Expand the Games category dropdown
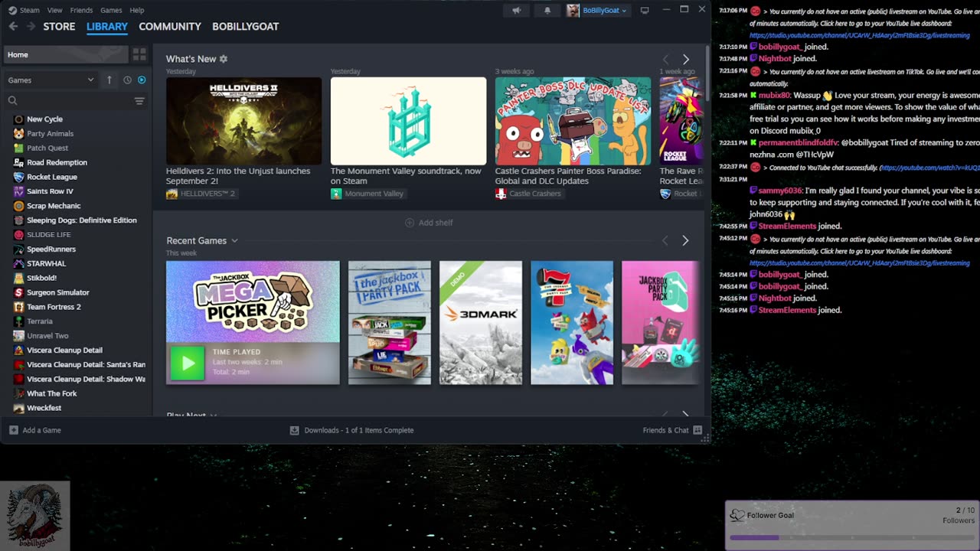The image size is (980, 551). pos(51,80)
